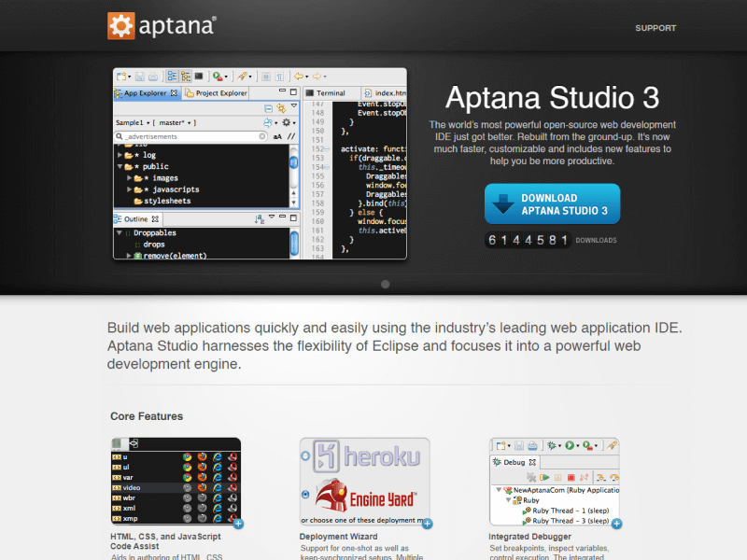
Task: Switch to the Project Explorer tab
Action: click(217, 92)
